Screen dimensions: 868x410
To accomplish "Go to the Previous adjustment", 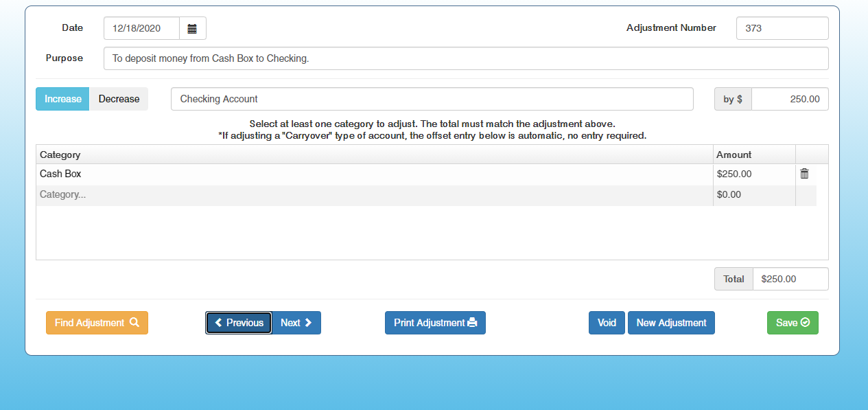I will point(239,323).
